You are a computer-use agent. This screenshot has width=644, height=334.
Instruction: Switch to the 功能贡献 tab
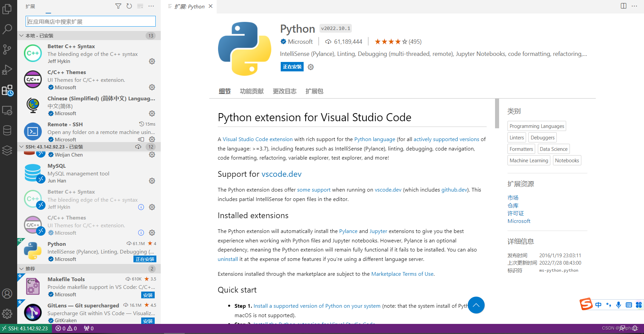point(251,91)
